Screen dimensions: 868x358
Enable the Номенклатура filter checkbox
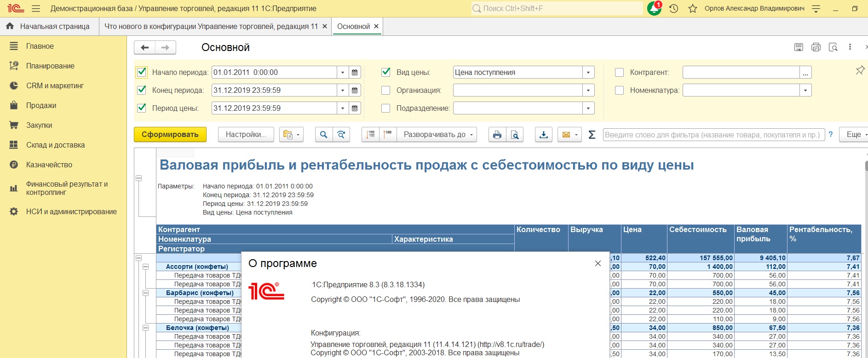tap(620, 90)
